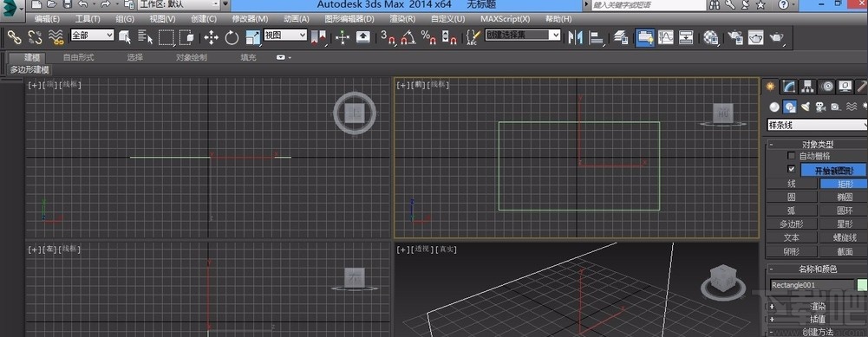
Task: Open the Schematic View
Action: [x=687, y=37]
